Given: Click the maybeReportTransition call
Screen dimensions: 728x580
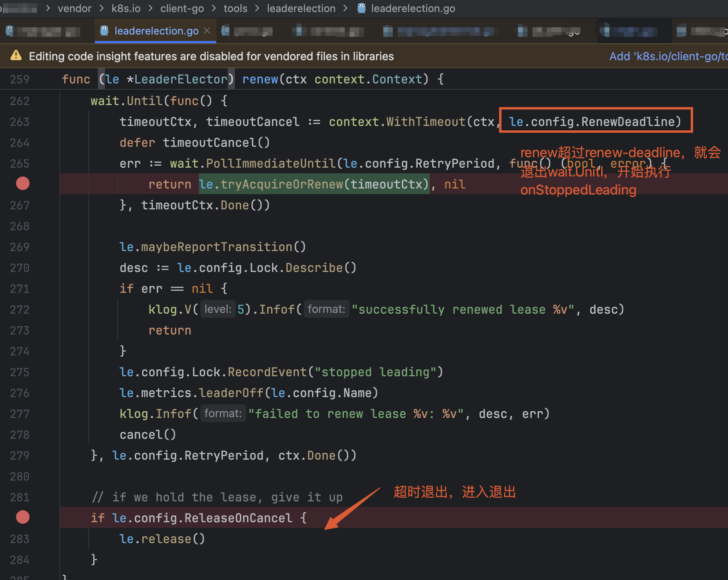Looking at the screenshot, I should coord(217,247).
